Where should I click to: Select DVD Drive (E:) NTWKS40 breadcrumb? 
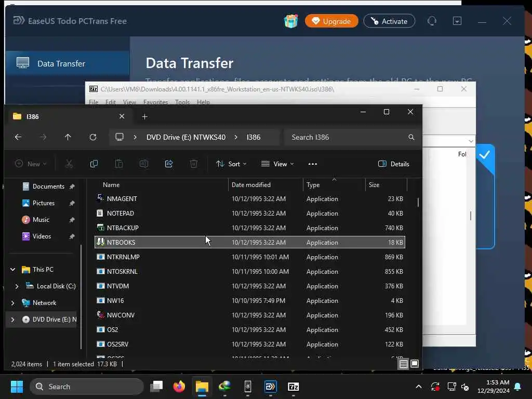tap(186, 137)
